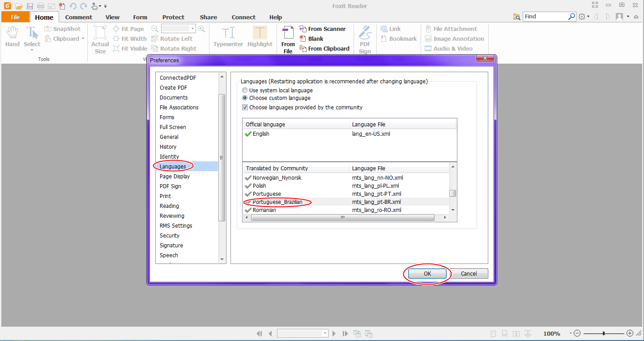Create PDF From File
Image resolution: width=644 pixels, height=341 pixels.
(x=288, y=39)
